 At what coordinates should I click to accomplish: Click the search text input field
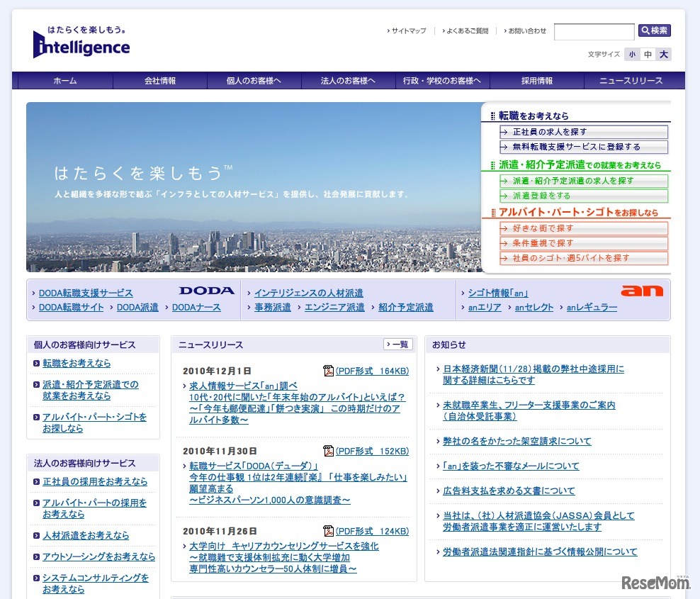point(594,31)
